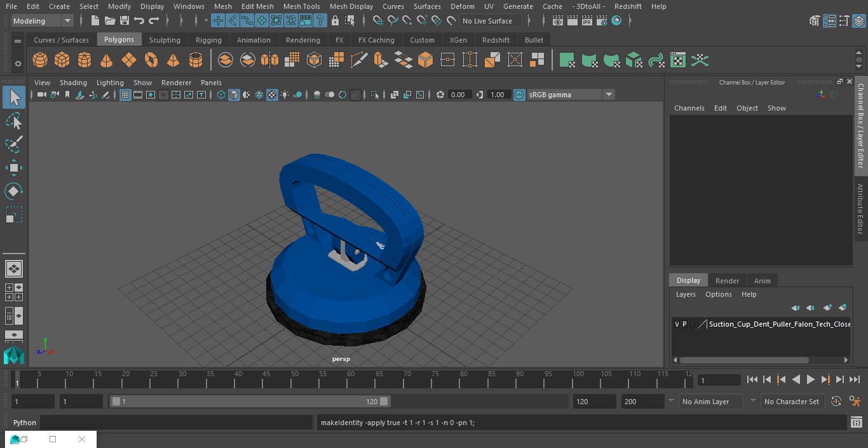Click the Python command language label

25,423
